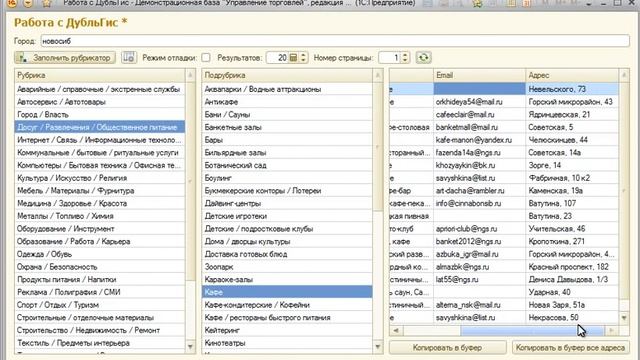Click into the Номер страницы field
This screenshot has width=640, height=360.
[x=389, y=58]
